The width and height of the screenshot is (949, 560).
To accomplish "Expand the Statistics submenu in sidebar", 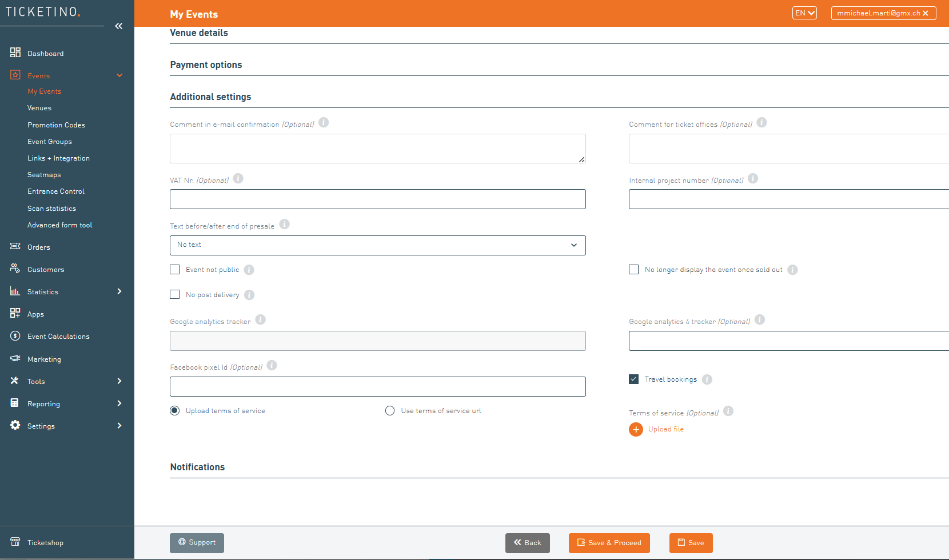I will (x=119, y=291).
